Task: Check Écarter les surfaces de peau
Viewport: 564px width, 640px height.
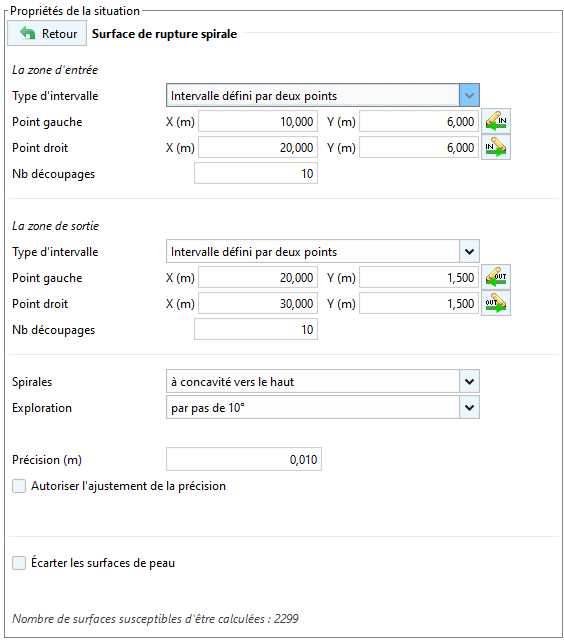Action: point(19,562)
